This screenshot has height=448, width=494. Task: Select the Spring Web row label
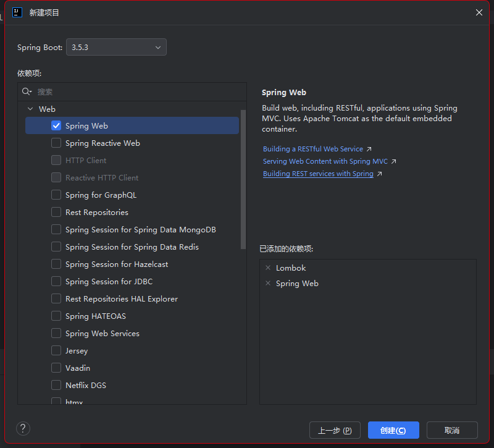click(x=86, y=126)
